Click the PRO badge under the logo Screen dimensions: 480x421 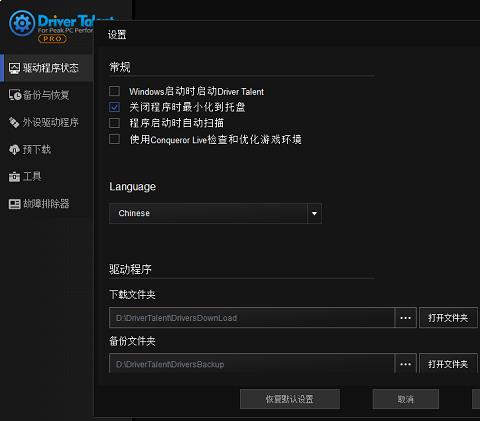pyautogui.click(x=52, y=39)
